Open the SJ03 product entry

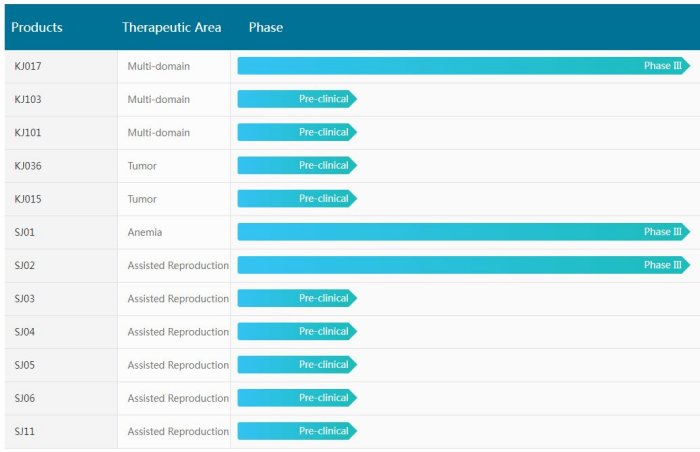[x=25, y=299]
